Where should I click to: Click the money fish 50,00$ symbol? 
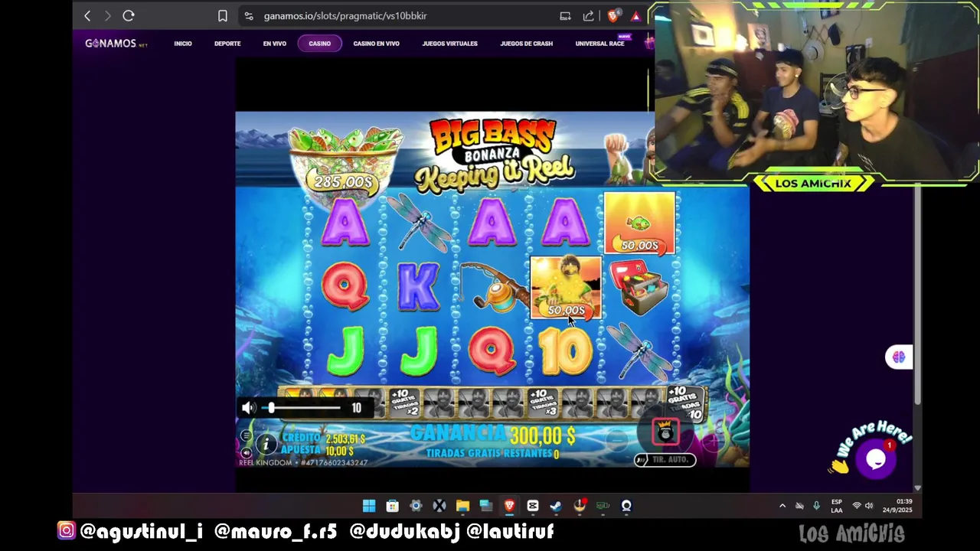639,223
